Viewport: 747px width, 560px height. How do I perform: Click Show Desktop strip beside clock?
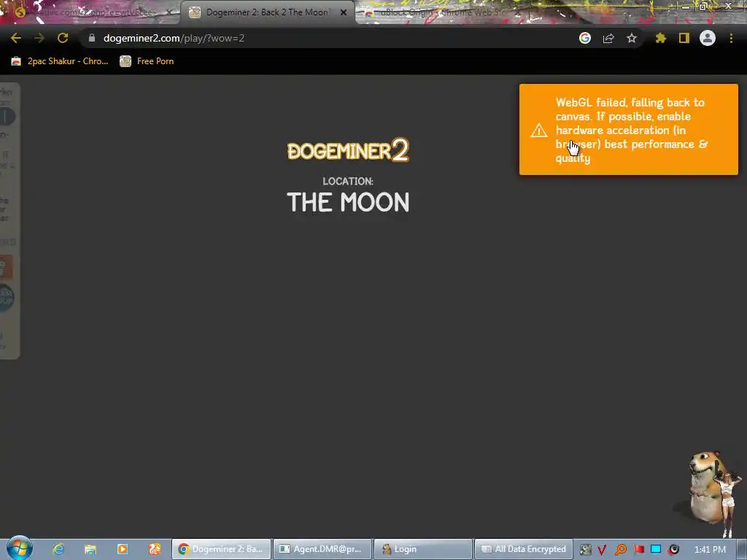point(742,549)
